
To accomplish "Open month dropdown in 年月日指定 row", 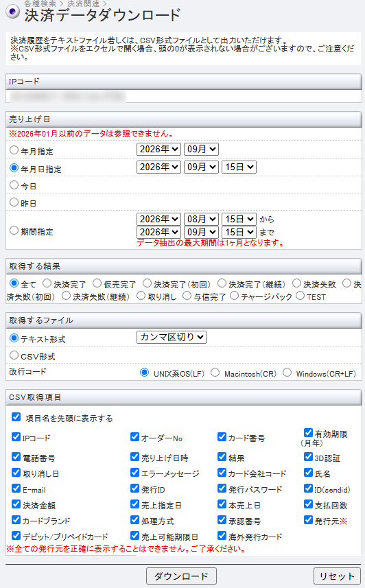I will pos(201,167).
